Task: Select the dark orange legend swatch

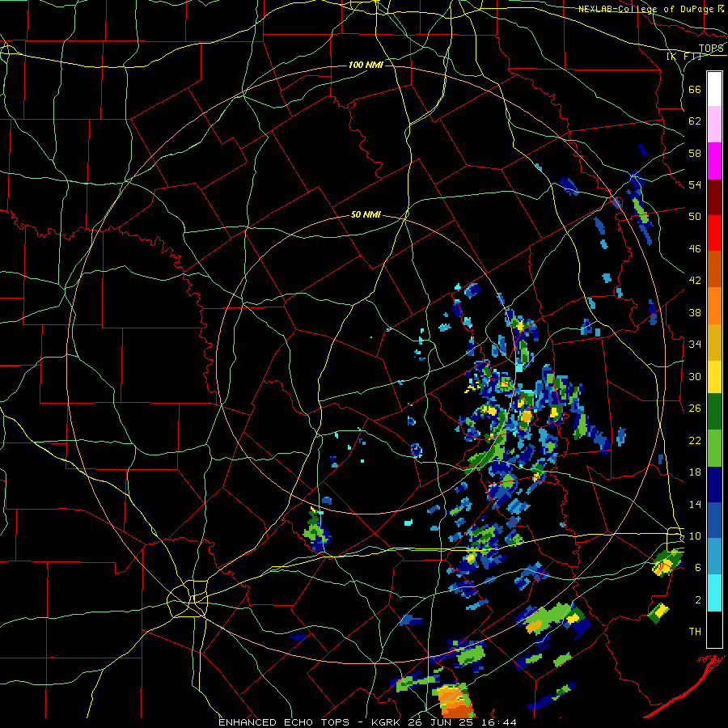Action: pyautogui.click(x=714, y=269)
